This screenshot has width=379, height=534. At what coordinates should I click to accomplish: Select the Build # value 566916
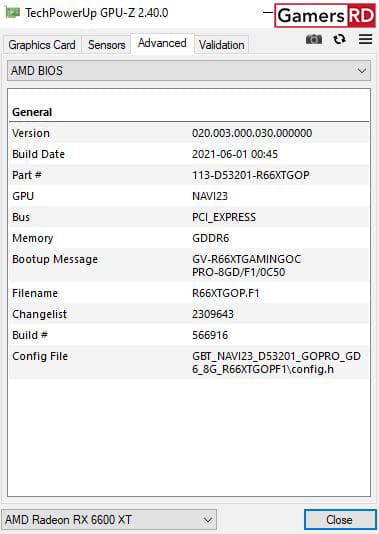[x=210, y=335]
